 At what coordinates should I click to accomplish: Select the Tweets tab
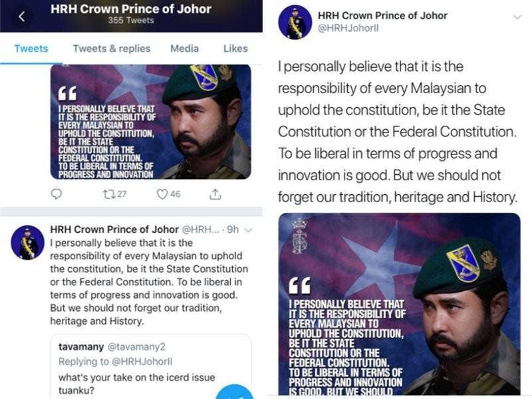coord(31,49)
